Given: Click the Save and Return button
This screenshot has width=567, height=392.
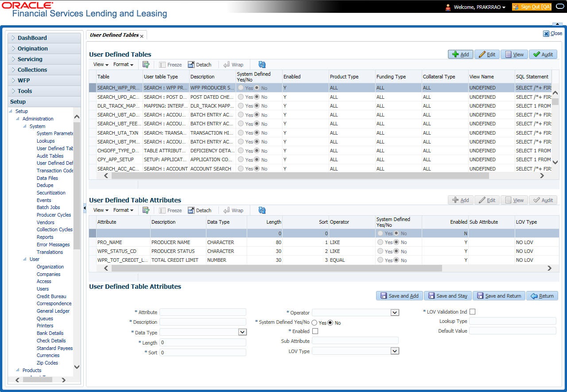Looking at the screenshot, I should pos(499,296).
